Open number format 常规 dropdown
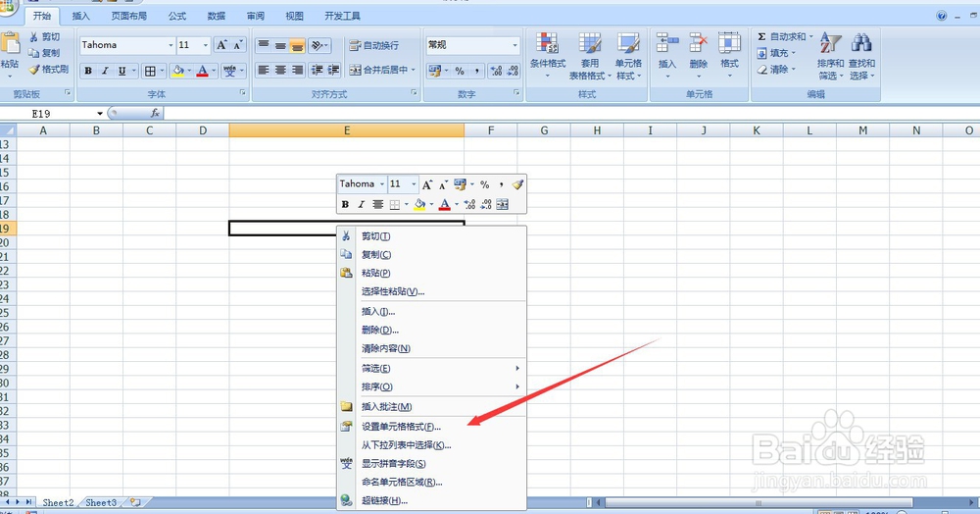Image resolution: width=980 pixels, height=514 pixels. pyautogui.click(x=515, y=45)
